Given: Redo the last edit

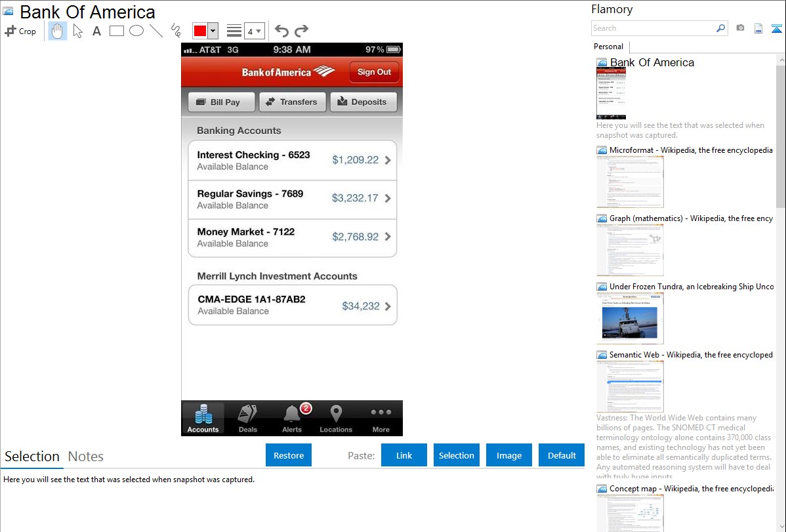Looking at the screenshot, I should pos(301,31).
